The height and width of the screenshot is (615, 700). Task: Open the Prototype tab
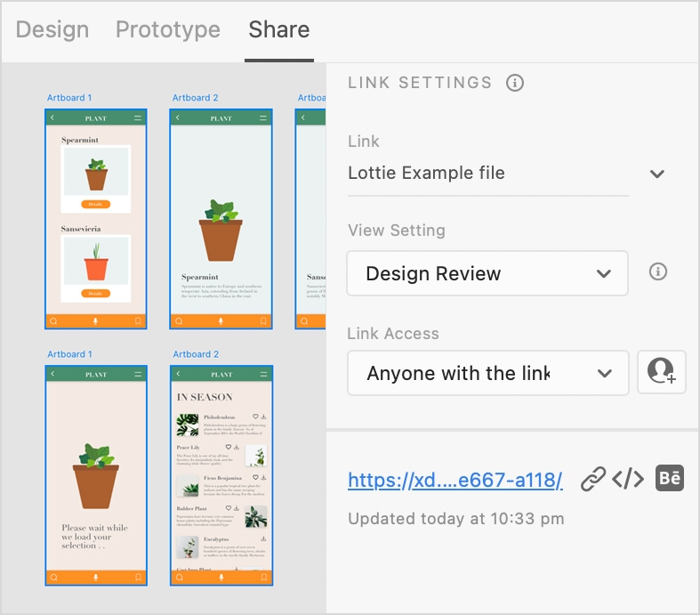168,30
